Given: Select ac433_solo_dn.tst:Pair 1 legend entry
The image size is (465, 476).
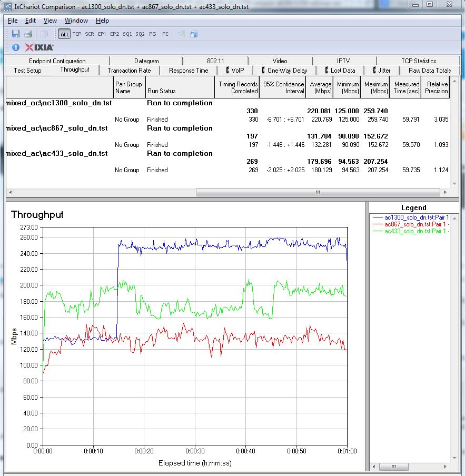Looking at the screenshot, I should 411,231.
